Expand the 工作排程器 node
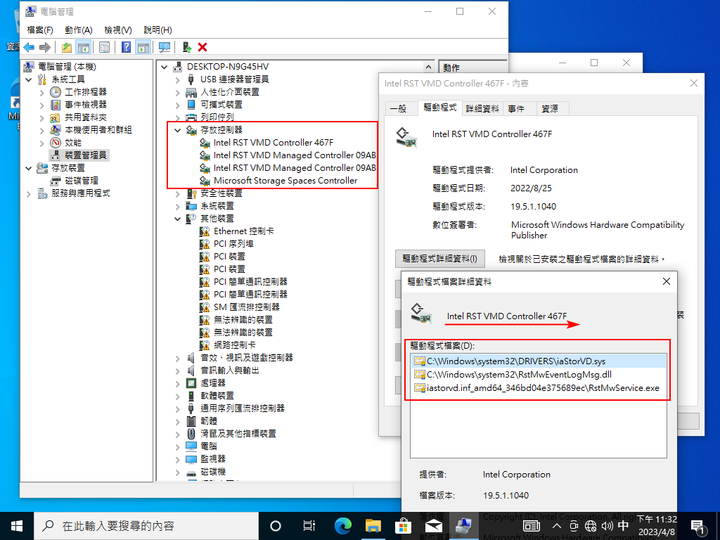The height and width of the screenshot is (540, 720). [42, 92]
